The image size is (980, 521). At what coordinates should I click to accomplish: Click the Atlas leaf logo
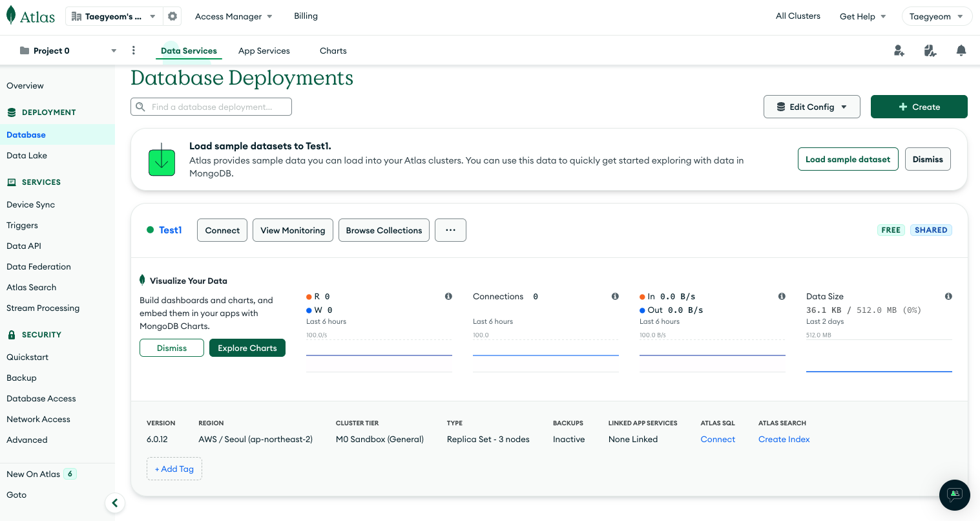point(30,16)
